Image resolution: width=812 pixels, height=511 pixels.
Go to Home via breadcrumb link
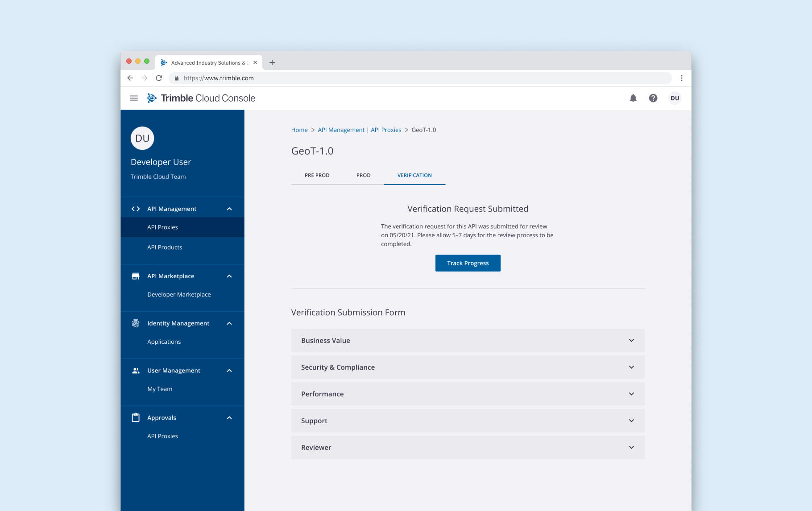coord(299,130)
